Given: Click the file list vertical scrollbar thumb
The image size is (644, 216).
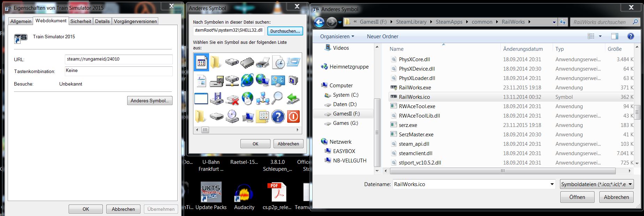Looking at the screenshot, I should (x=637, y=112).
